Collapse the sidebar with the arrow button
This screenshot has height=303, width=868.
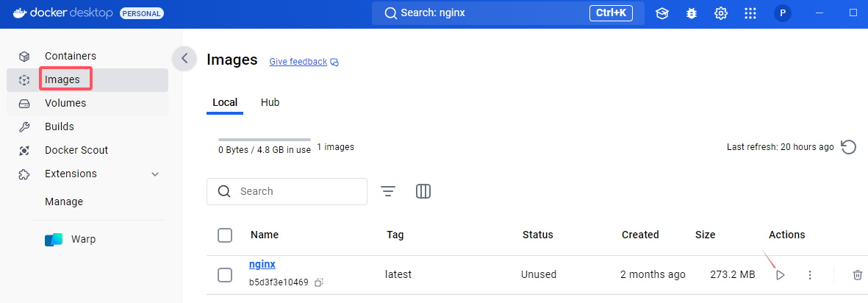pos(185,58)
